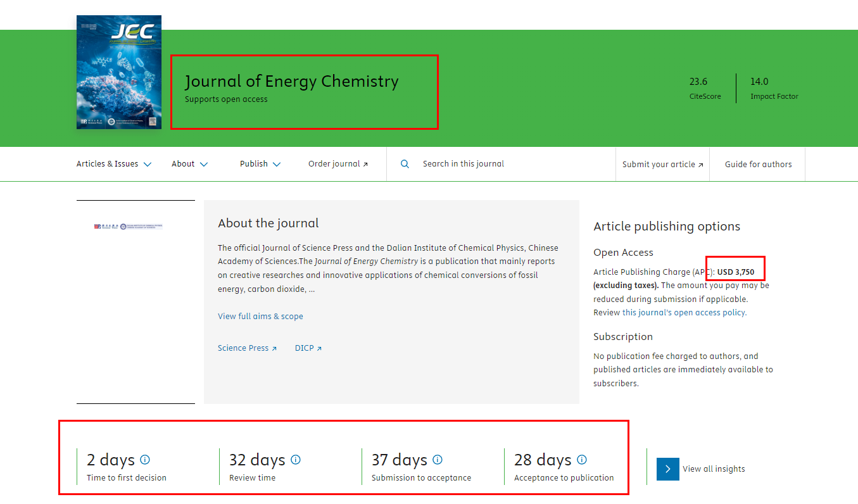Visit the DICP external link
The width and height of the screenshot is (858, 504).
pos(308,348)
